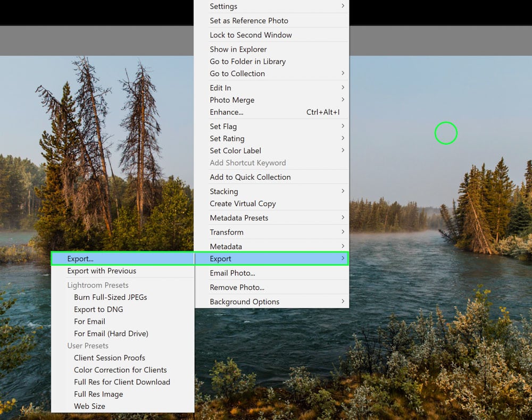Choose Remove Photo...
Screen dimensions: 532x420
271,288
